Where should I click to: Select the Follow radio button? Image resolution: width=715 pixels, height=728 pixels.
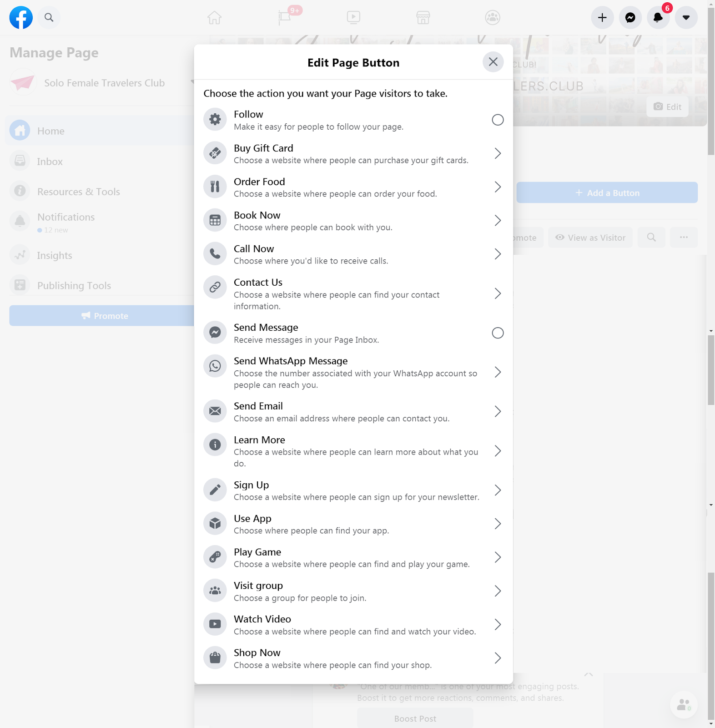click(498, 120)
